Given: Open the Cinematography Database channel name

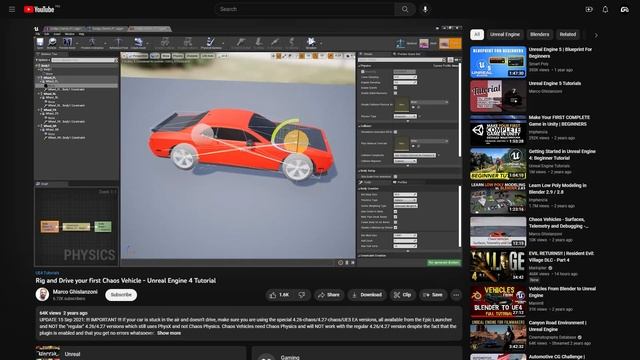Looking at the screenshot, I should click(x=552, y=337).
